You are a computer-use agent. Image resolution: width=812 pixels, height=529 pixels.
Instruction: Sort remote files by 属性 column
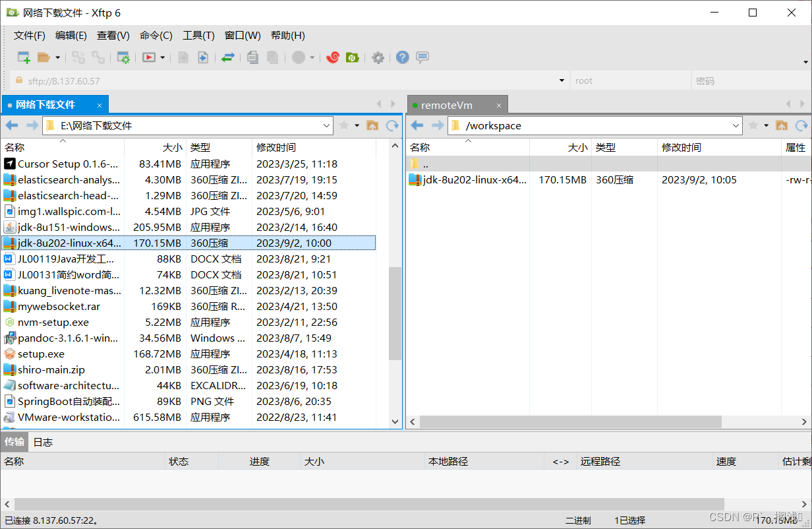click(796, 148)
